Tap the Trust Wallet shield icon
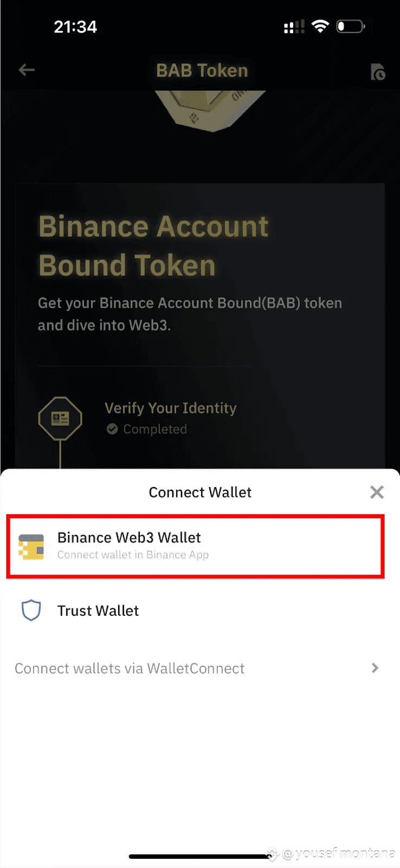Viewport: 400px width, 868px height. [31, 610]
